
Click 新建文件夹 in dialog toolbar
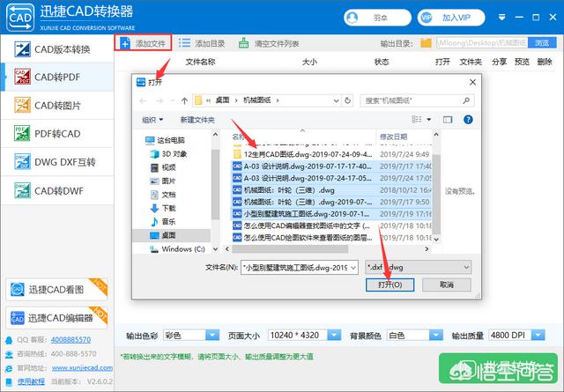(x=197, y=120)
